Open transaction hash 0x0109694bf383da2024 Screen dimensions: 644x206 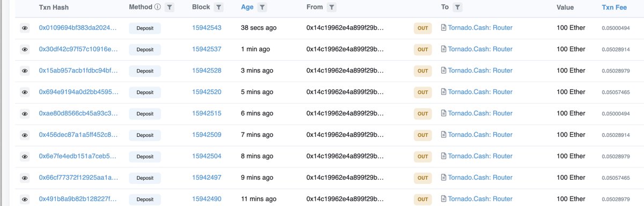(78, 28)
